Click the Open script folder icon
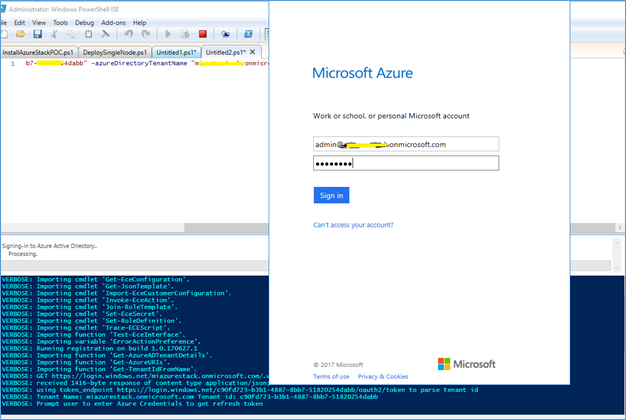The height and width of the screenshot is (420, 626). 20,34
